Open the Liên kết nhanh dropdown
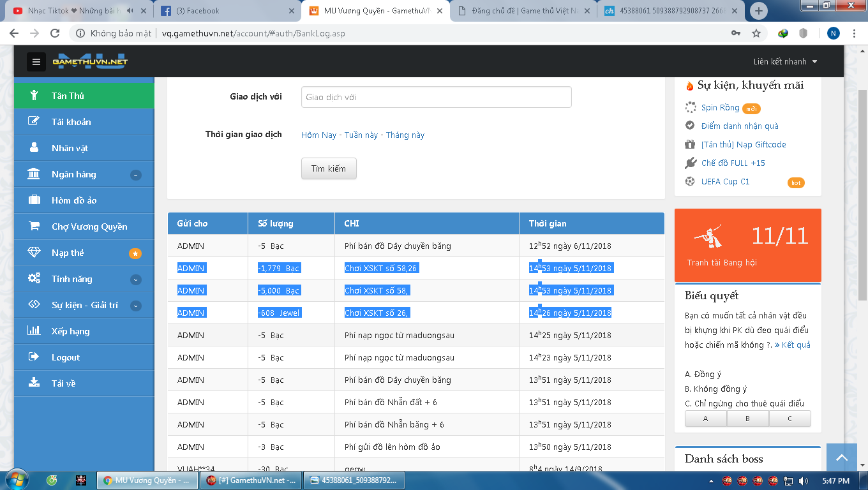The image size is (868, 490). click(785, 62)
